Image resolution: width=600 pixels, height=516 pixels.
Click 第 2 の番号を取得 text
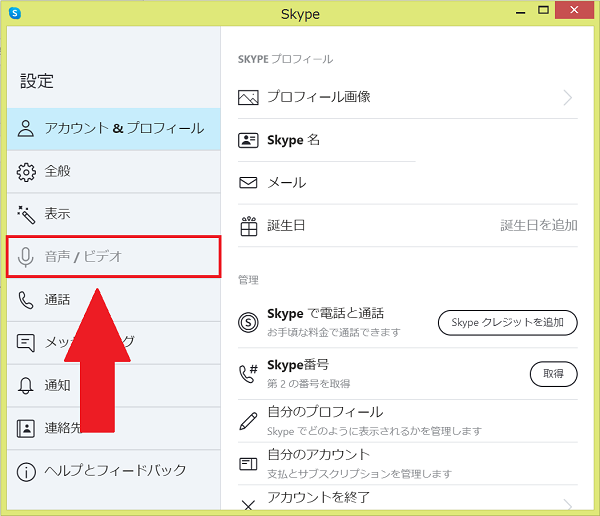tap(309, 384)
